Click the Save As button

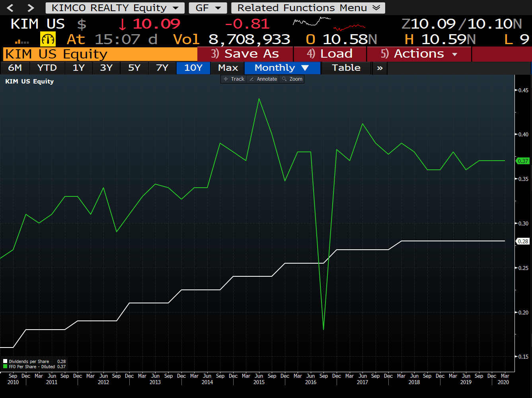coord(245,54)
